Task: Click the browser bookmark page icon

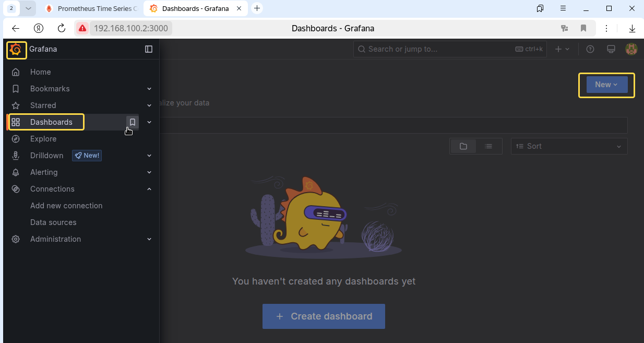Action: [x=583, y=28]
